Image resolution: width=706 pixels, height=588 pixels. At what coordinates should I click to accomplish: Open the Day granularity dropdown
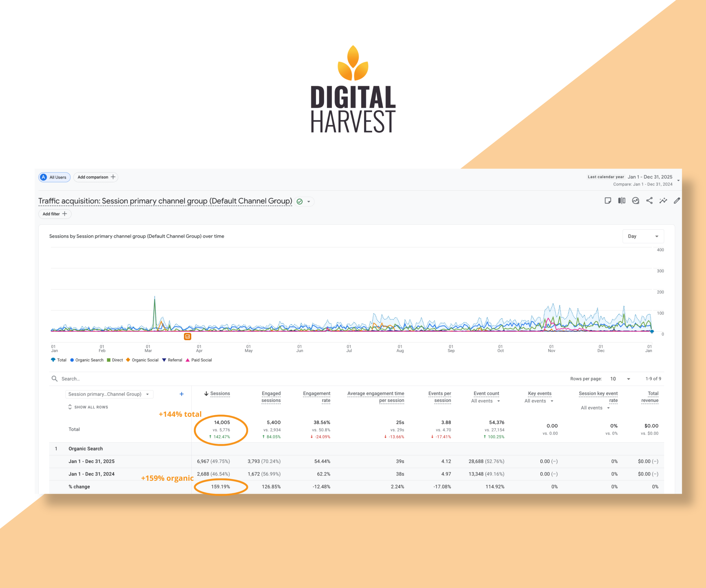coord(643,236)
